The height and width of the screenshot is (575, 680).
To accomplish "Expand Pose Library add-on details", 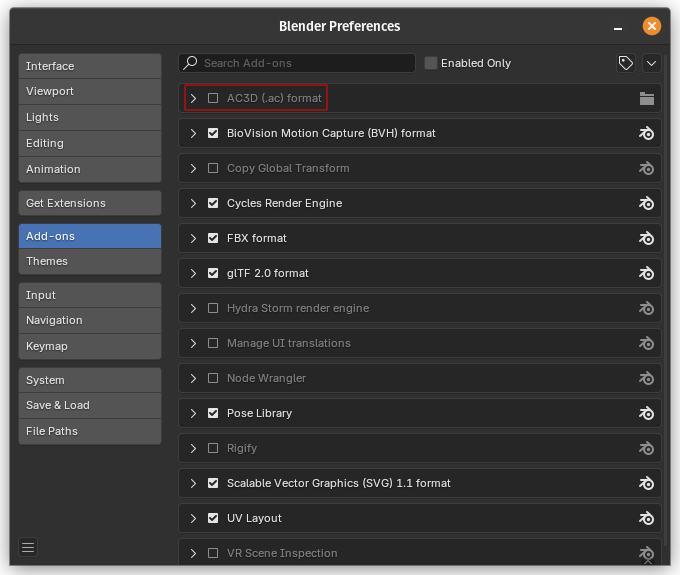I will 193,413.
